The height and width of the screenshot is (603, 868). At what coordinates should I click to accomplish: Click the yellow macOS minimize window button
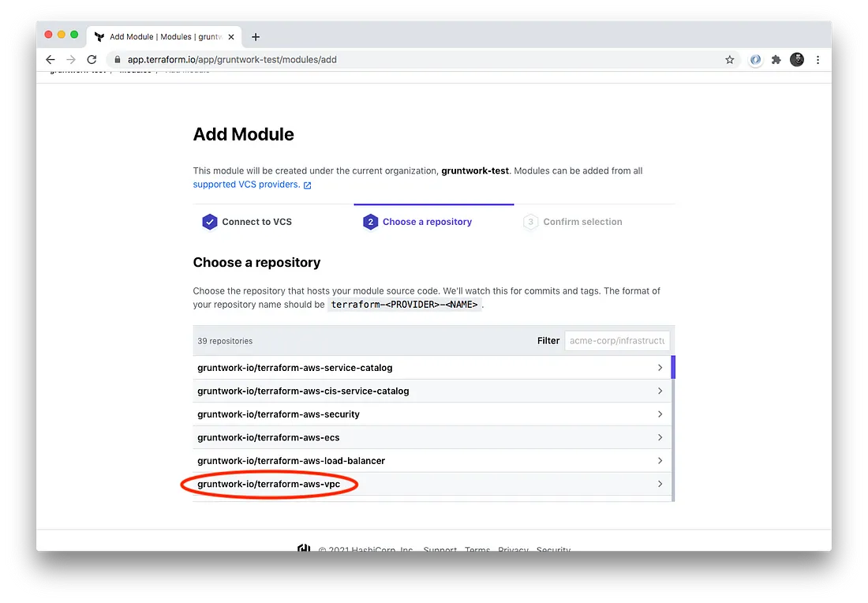62,34
